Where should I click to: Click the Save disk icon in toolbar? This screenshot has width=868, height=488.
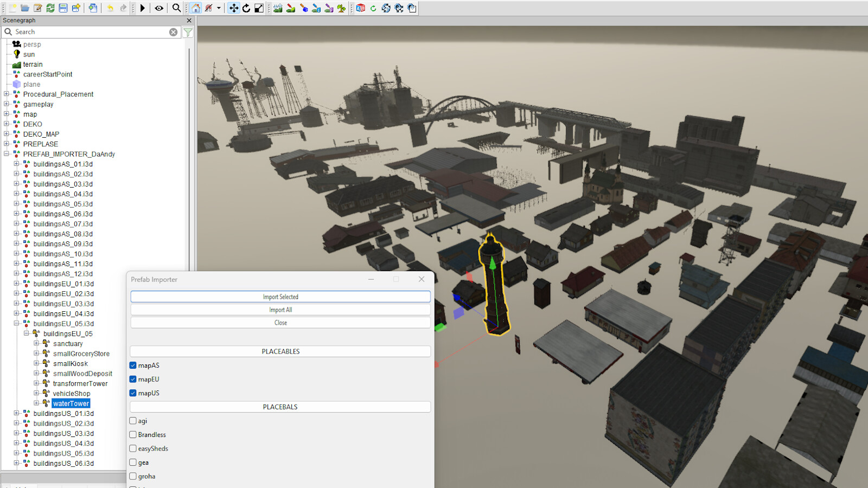point(63,8)
